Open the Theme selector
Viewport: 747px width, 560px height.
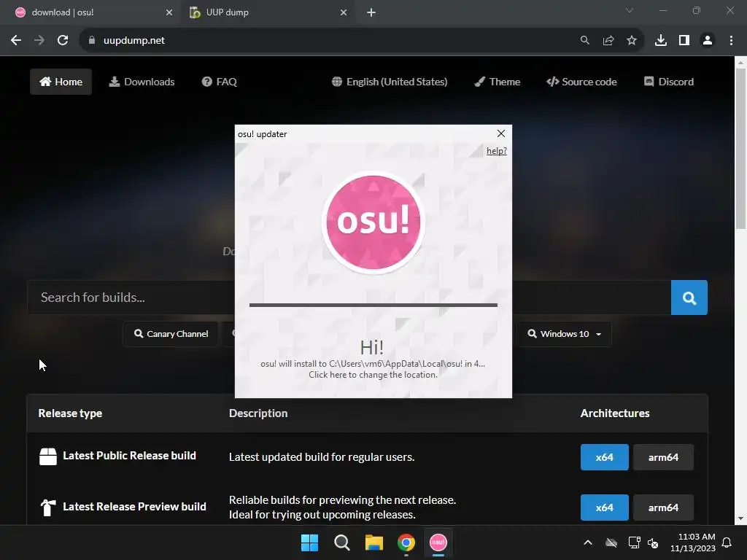[498, 82]
